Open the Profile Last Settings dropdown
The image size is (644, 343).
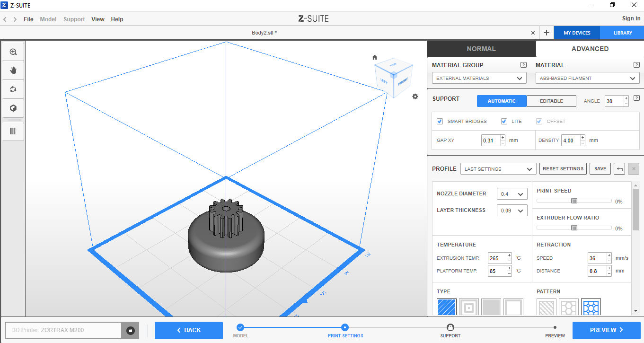click(498, 169)
